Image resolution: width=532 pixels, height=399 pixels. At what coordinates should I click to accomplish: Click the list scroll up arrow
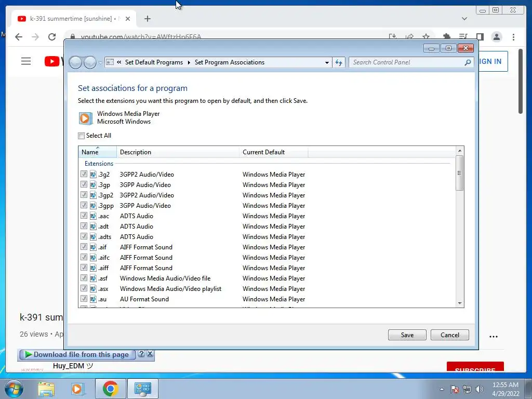click(x=460, y=151)
